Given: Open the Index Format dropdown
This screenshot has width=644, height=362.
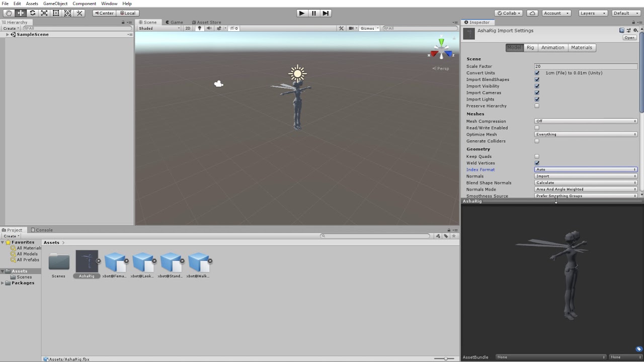Looking at the screenshot, I should (x=586, y=169).
